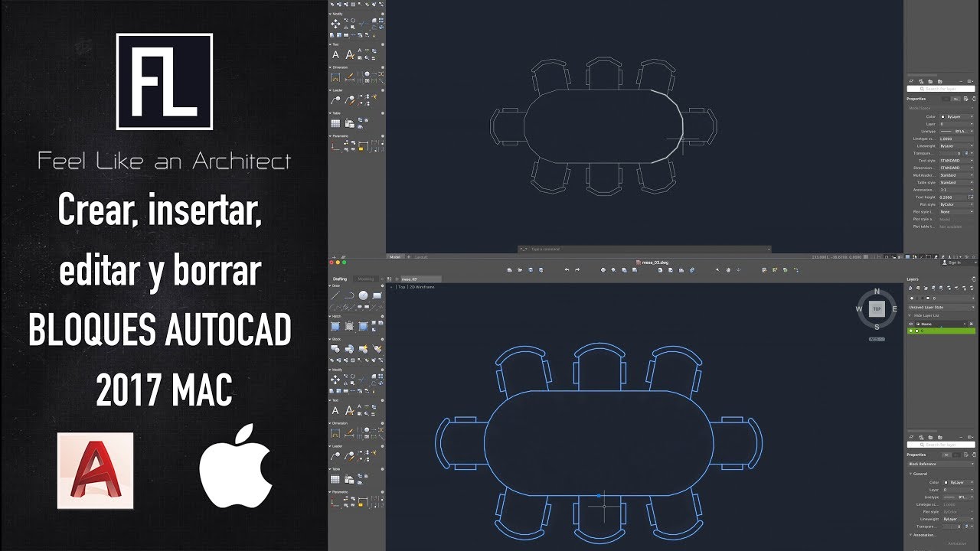
Task: Toggle the All button in lower Properties header
Action: [946, 455]
